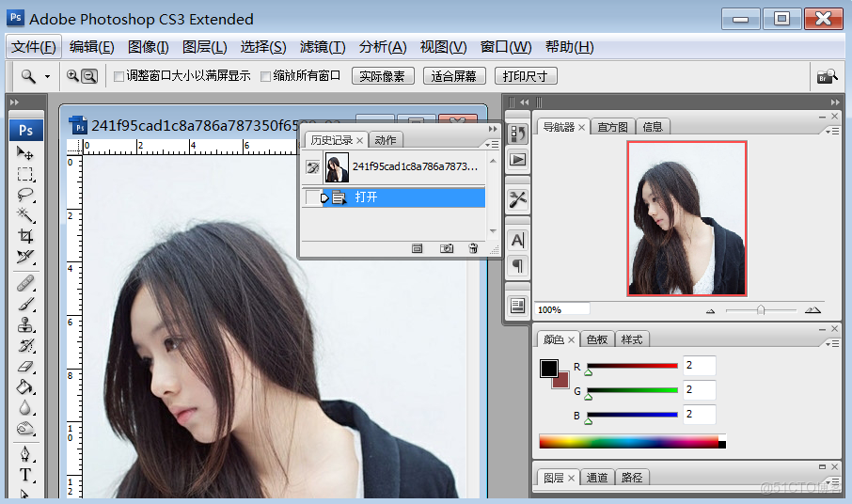Pick a color from spectrum ramp
The height and width of the screenshot is (504, 852).
click(632, 441)
